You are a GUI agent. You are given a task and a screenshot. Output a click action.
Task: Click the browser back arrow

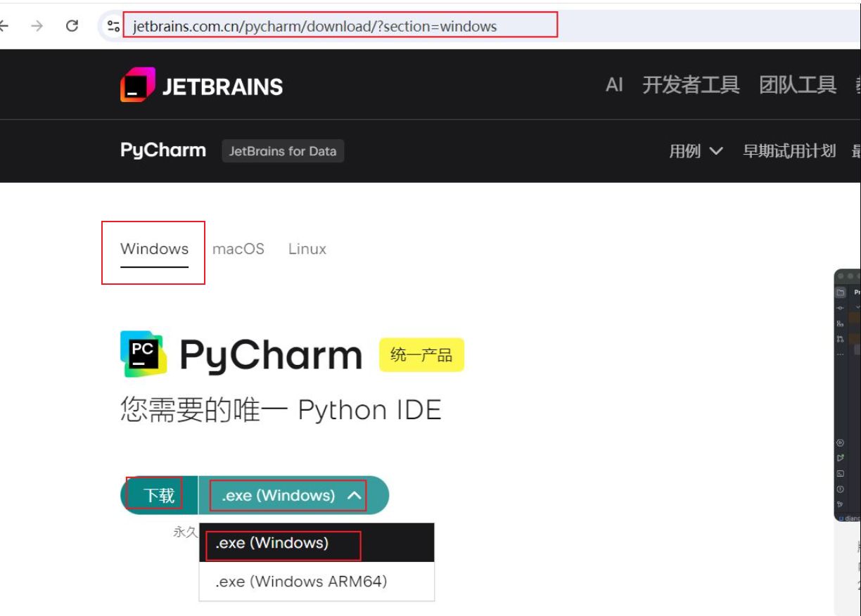[4, 26]
